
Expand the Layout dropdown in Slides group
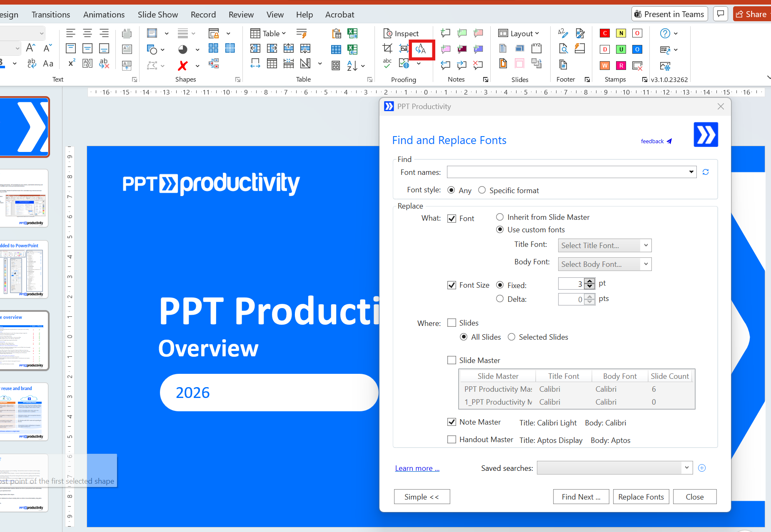519,33
